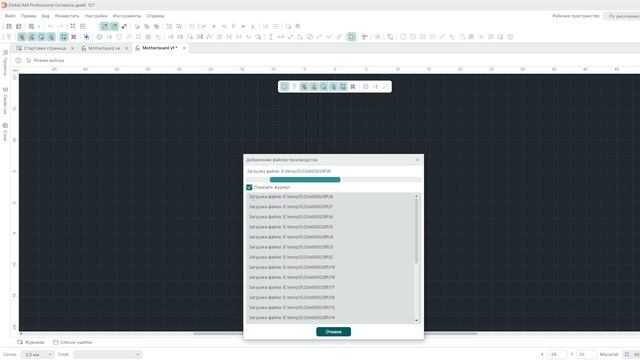Click the blue icon in second toolbar row
This screenshot has width=640, height=360.
tap(87, 37)
